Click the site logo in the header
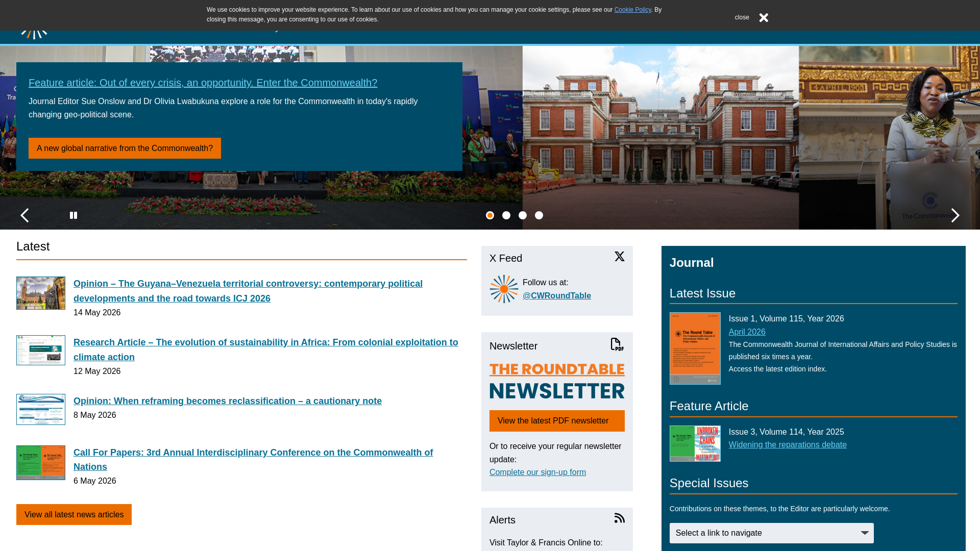The width and height of the screenshot is (980, 551). (x=34, y=35)
